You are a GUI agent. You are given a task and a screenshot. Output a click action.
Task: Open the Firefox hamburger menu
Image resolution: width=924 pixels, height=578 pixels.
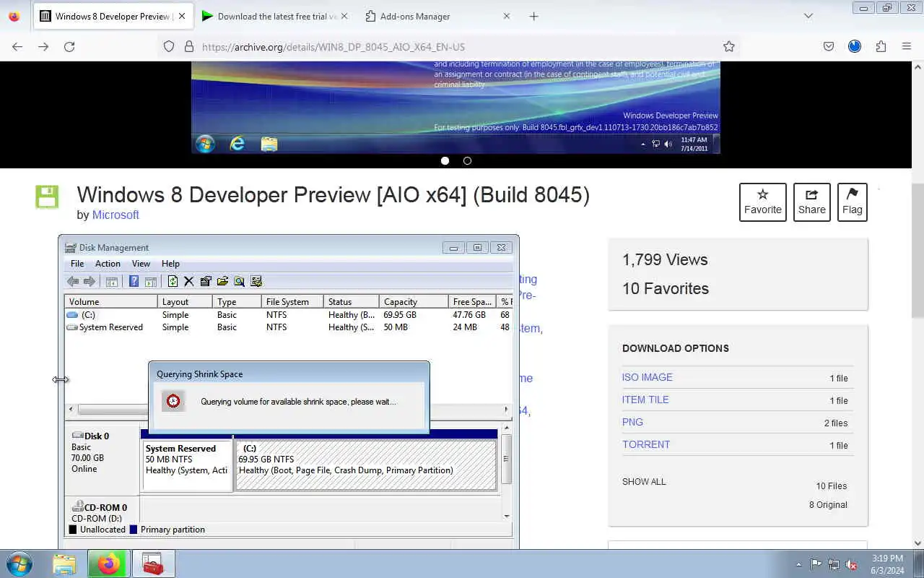[907, 46]
